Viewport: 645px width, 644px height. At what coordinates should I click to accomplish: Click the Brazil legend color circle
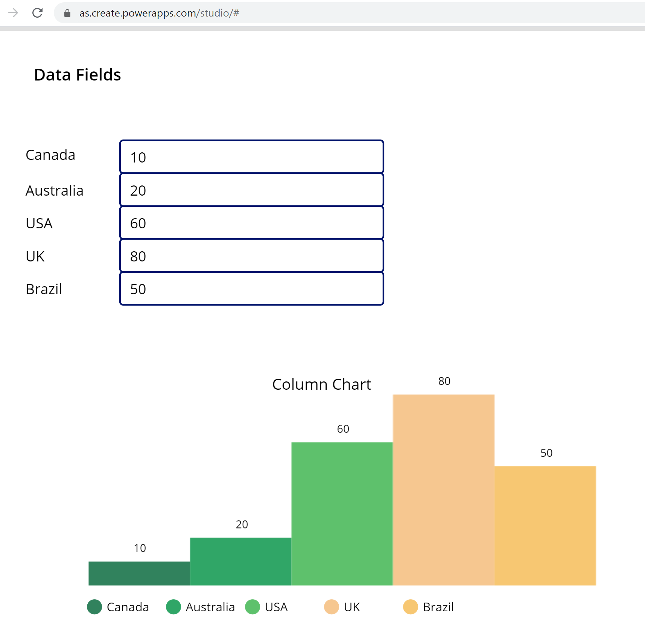point(411,607)
